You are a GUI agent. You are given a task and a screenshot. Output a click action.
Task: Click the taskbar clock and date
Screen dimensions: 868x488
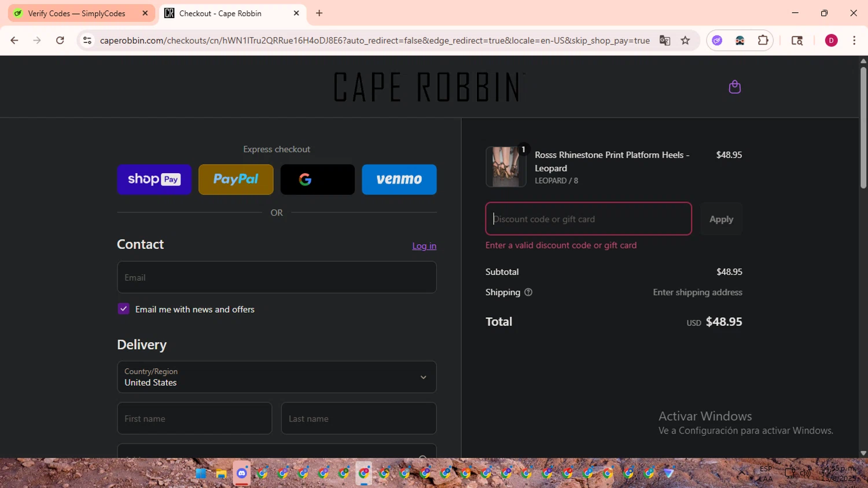pyautogui.click(x=840, y=474)
